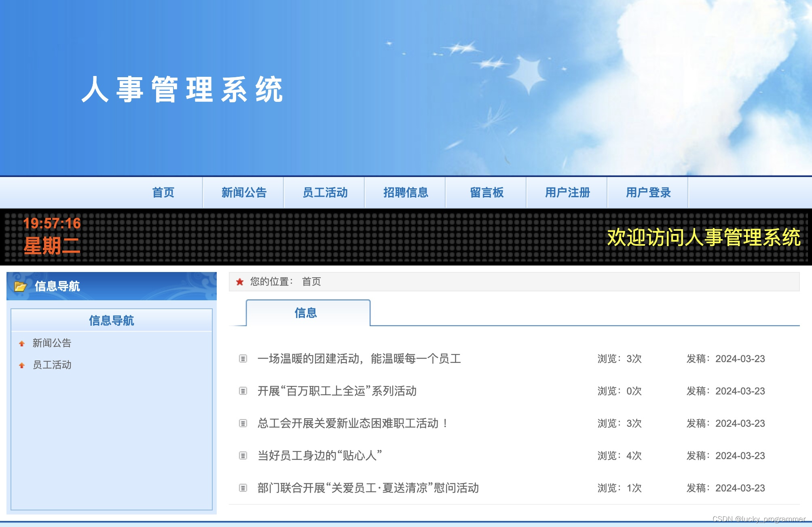This screenshot has height=527, width=812.
Task: Click the document icon before 开展"百万职工上全运"
Action: click(x=243, y=391)
